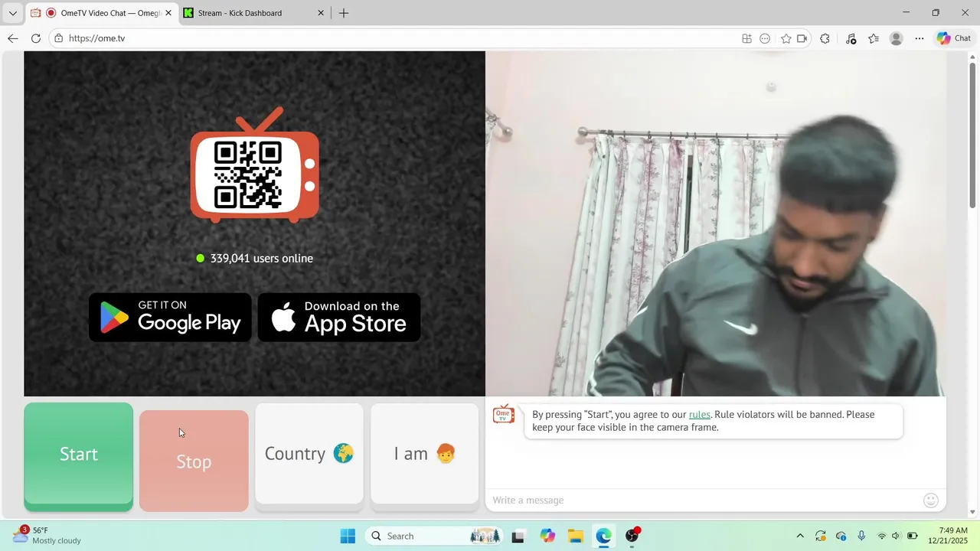Open volume control in system tray

point(897,536)
